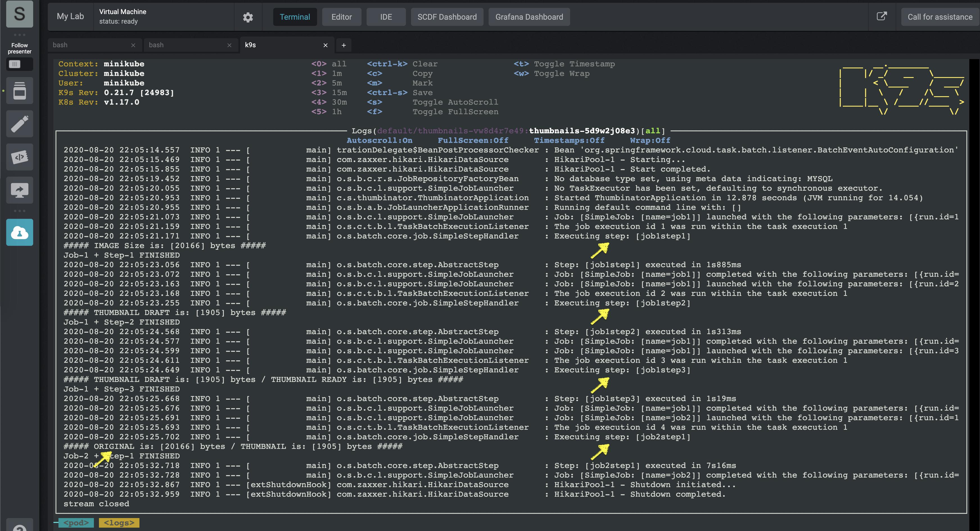Image resolution: width=980 pixels, height=531 pixels.
Task: Click the S avatar in sidebar
Action: tap(19, 14)
